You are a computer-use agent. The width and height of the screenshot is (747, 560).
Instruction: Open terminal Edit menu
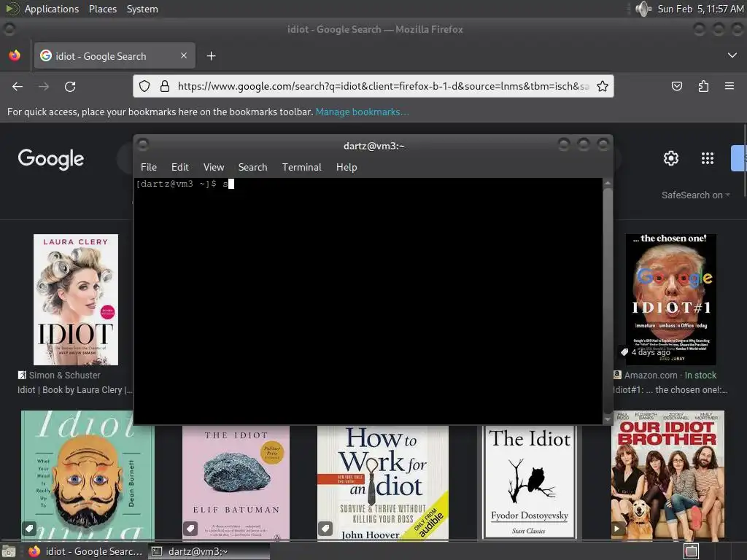[x=180, y=167]
